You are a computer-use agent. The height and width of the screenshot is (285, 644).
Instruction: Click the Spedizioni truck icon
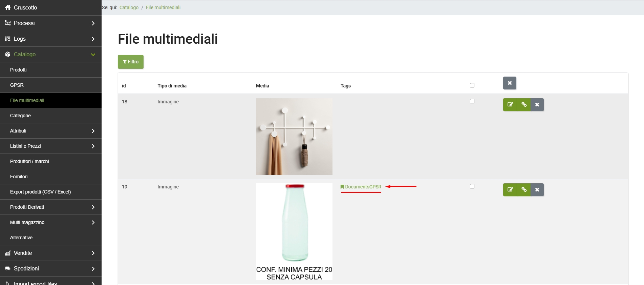coord(8,269)
